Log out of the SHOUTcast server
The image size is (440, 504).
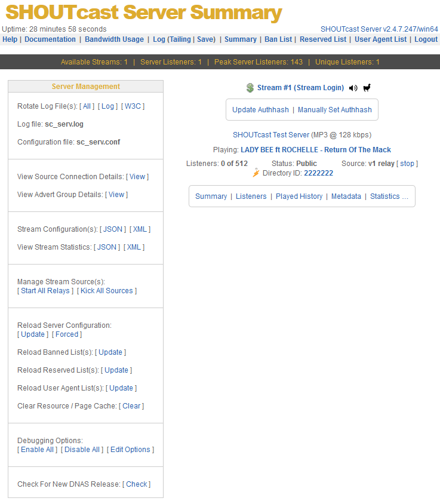426,39
